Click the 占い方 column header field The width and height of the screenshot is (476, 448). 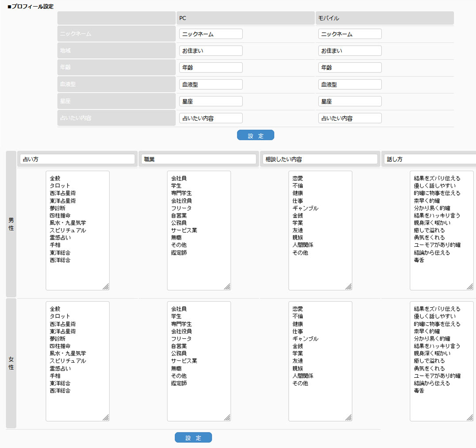[77, 159]
